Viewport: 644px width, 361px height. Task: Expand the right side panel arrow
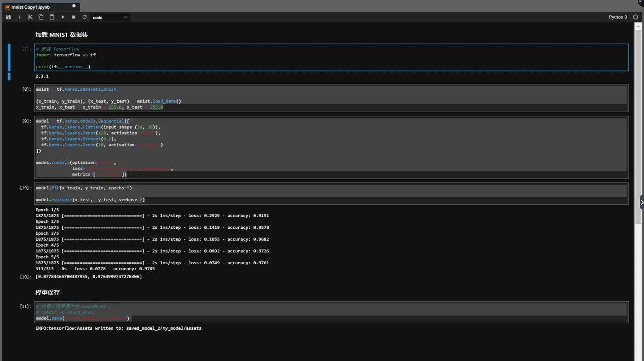642,203
